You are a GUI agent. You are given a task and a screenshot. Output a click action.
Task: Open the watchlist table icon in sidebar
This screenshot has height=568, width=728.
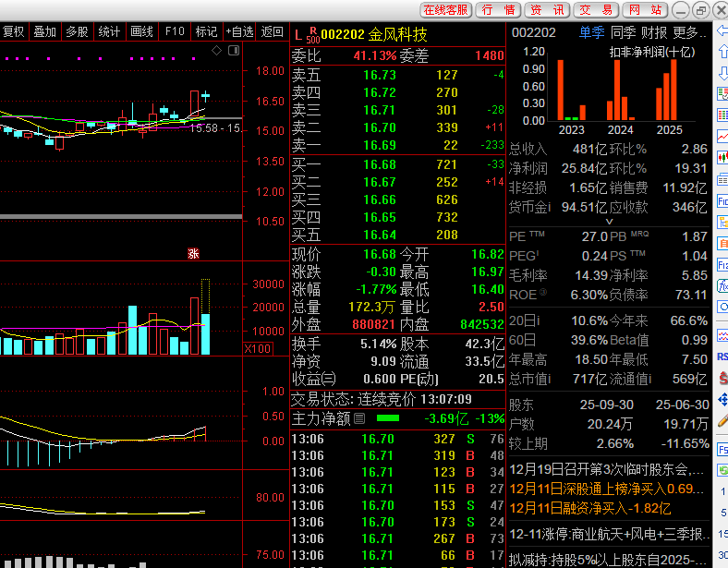[x=722, y=93]
